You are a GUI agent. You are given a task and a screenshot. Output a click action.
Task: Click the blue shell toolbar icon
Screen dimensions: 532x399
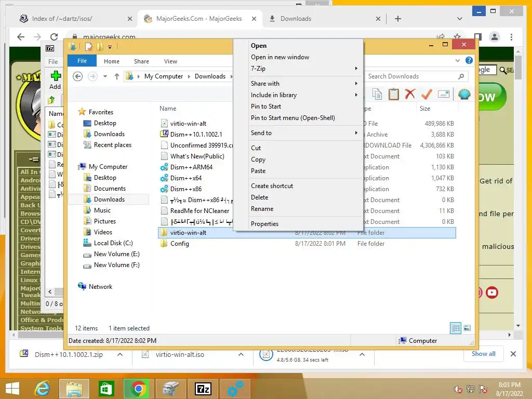pos(464,94)
